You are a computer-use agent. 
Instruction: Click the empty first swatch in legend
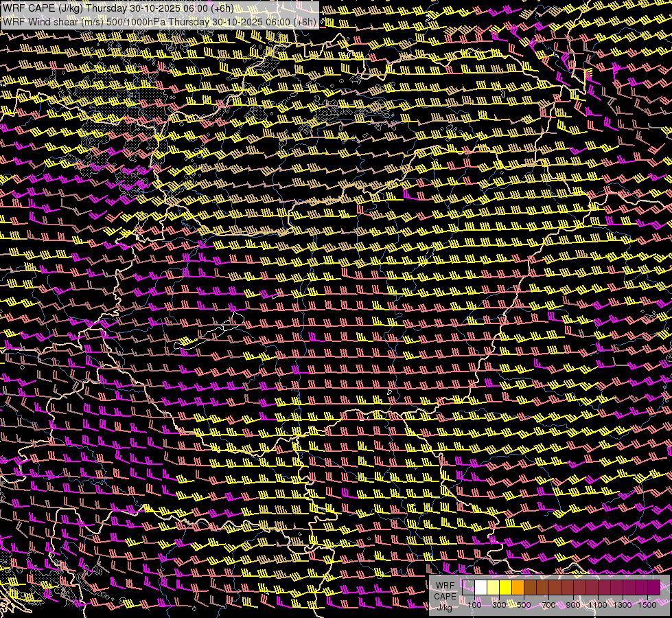point(468,587)
